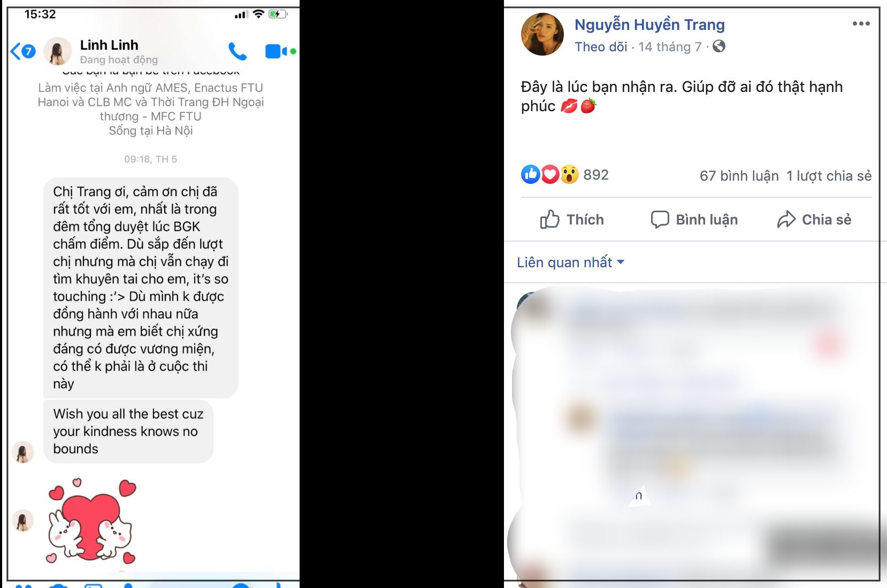The height and width of the screenshot is (588, 887).
Task: Open Linh Linh's profile picture in header
Action: [x=58, y=51]
